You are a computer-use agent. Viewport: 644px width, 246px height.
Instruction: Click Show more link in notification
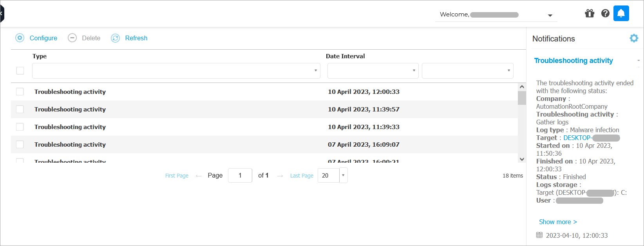pyautogui.click(x=557, y=222)
